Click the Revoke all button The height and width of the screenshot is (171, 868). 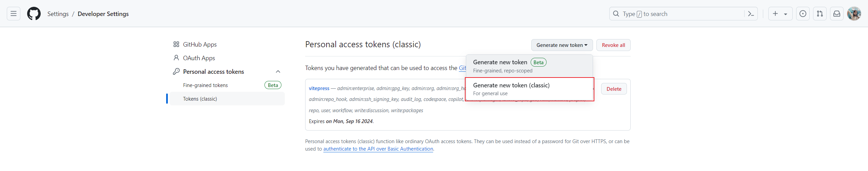(x=613, y=45)
